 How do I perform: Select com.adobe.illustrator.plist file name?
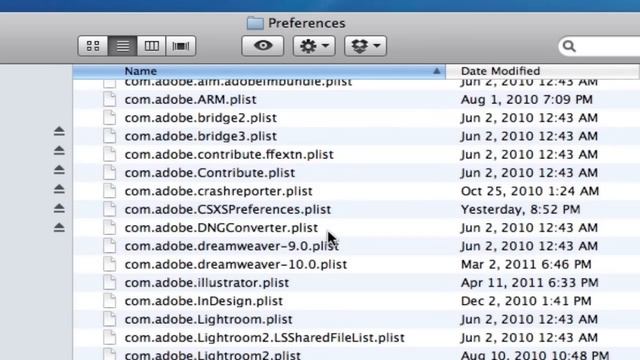click(207, 283)
